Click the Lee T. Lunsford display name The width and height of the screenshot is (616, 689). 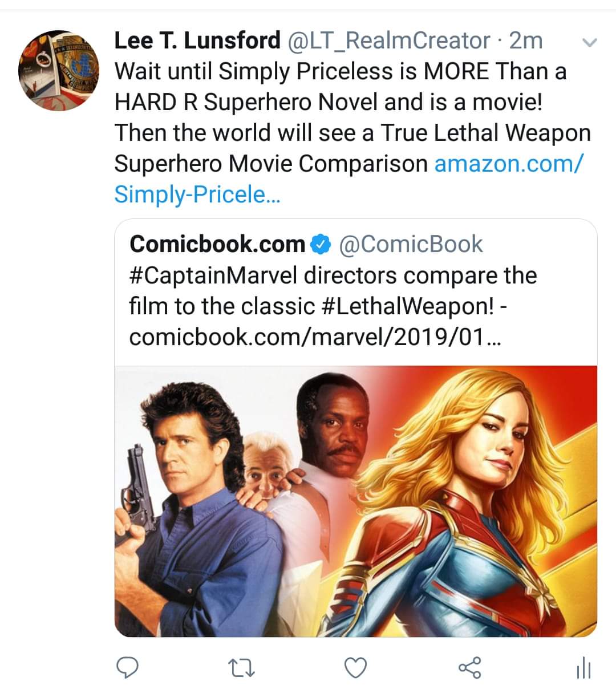197,40
